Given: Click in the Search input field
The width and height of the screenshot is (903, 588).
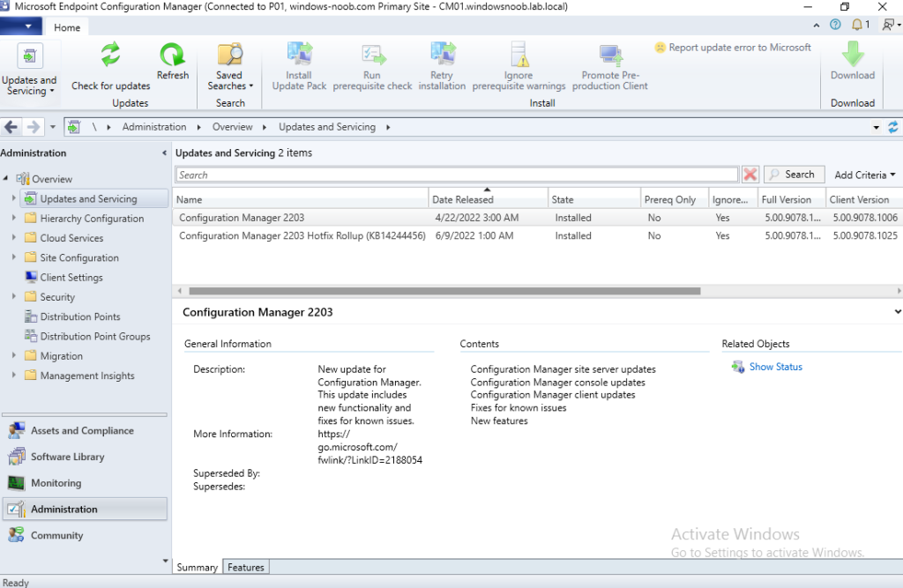Looking at the screenshot, I should click(x=457, y=175).
